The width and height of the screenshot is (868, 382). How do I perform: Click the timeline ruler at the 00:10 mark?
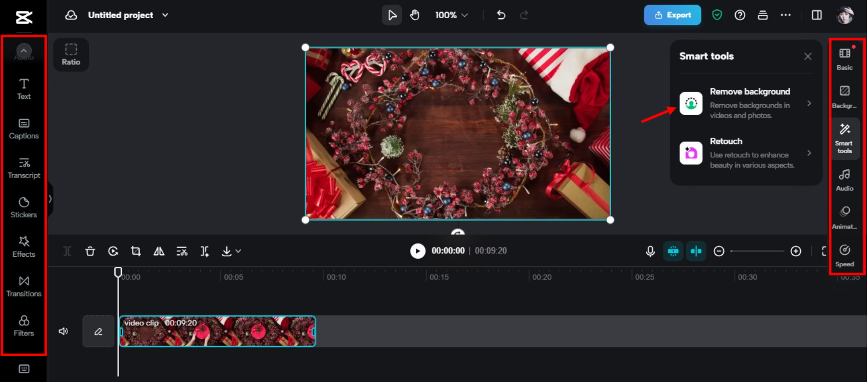[336, 277]
